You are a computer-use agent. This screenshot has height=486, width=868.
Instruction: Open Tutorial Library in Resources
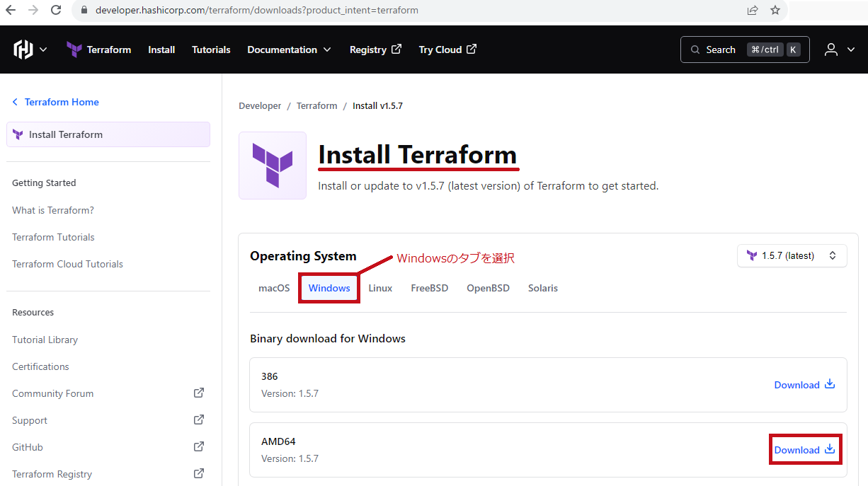45,340
